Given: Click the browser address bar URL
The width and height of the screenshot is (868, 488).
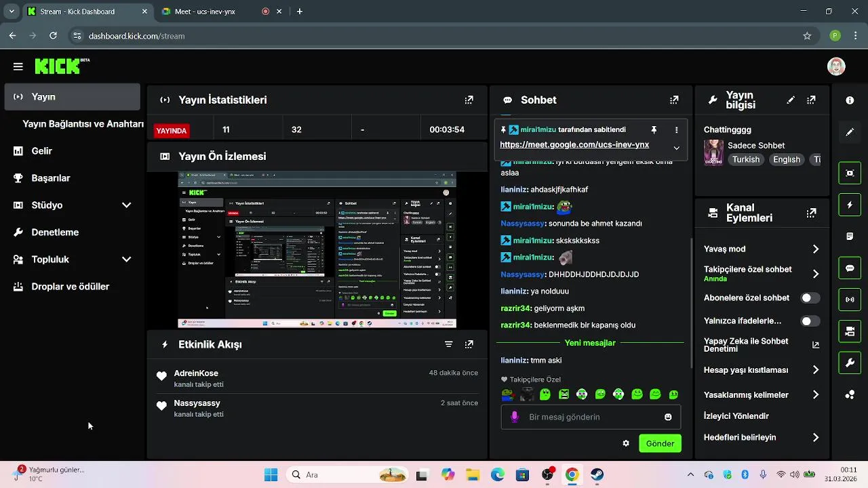Looking at the screenshot, I should point(136,36).
